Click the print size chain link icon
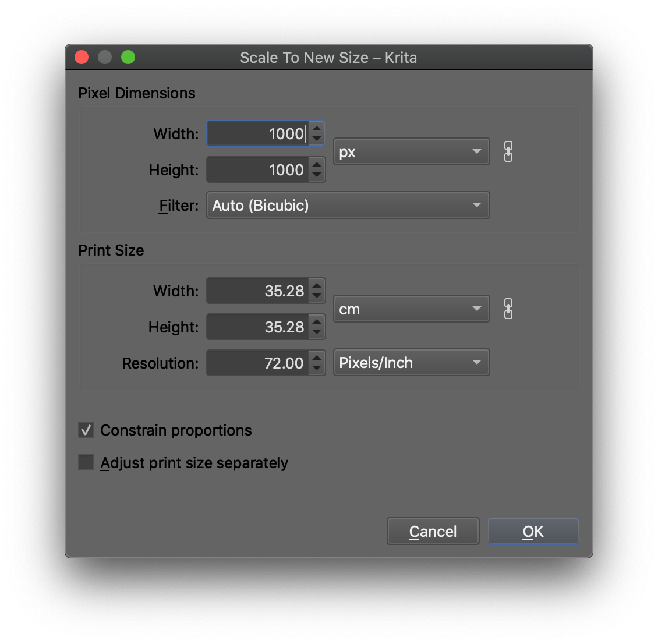 point(508,309)
